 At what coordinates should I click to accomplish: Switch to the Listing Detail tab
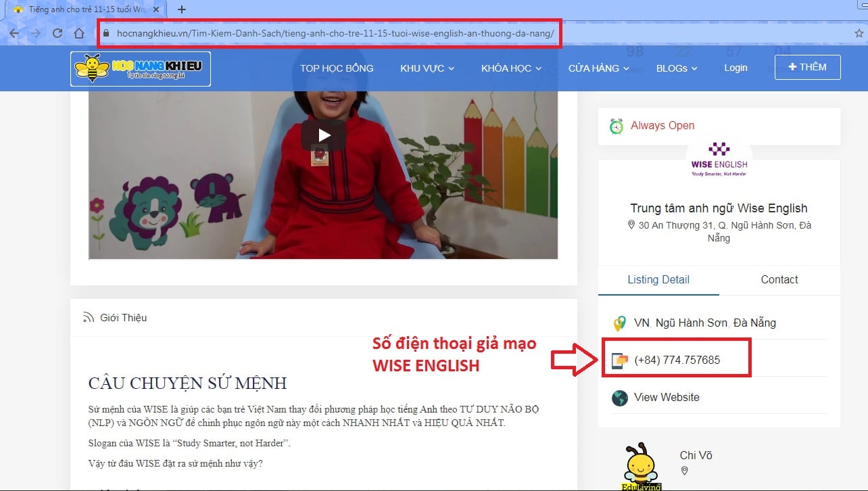point(658,279)
